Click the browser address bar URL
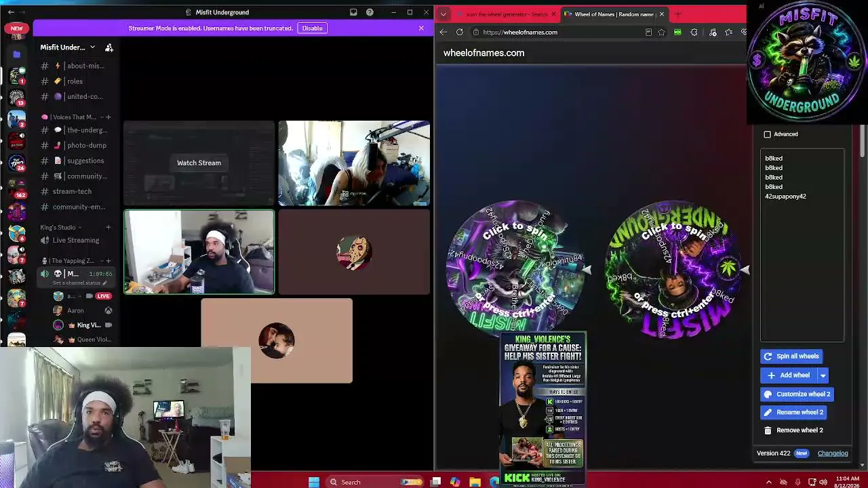The height and width of the screenshot is (488, 868). point(520,33)
